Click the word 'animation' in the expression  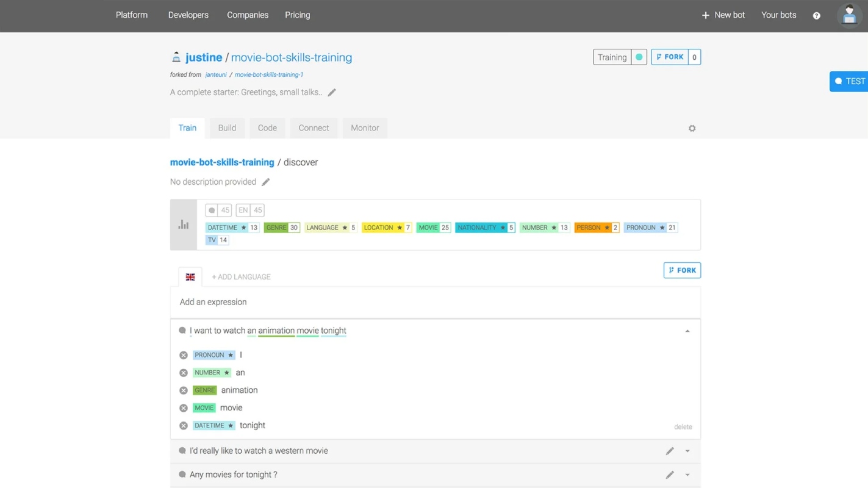[276, 331]
